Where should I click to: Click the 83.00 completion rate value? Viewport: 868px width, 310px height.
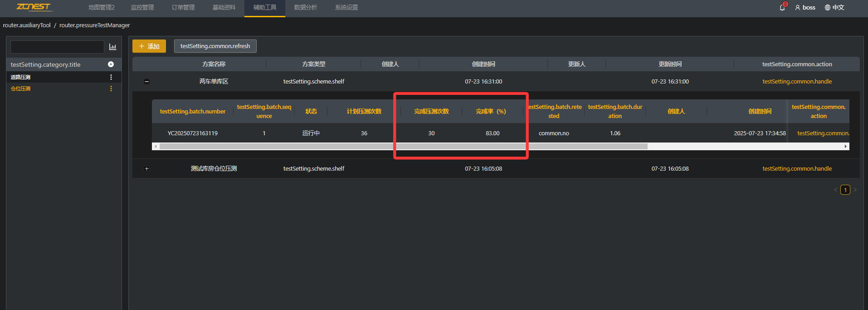click(493, 133)
